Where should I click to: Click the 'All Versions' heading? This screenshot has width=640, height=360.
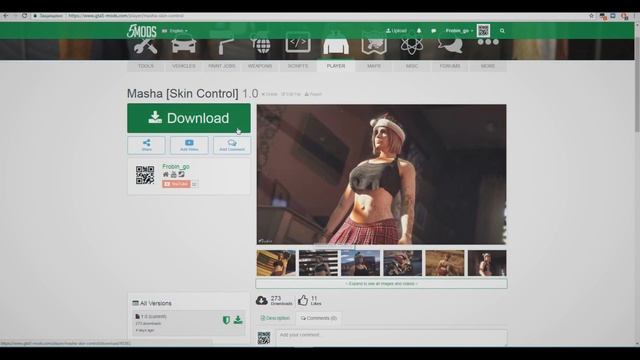[x=152, y=303]
